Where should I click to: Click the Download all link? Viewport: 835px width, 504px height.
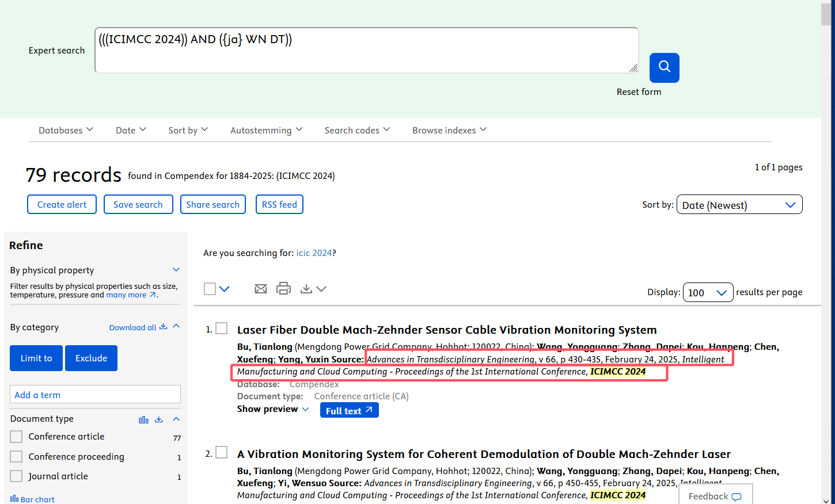138,327
